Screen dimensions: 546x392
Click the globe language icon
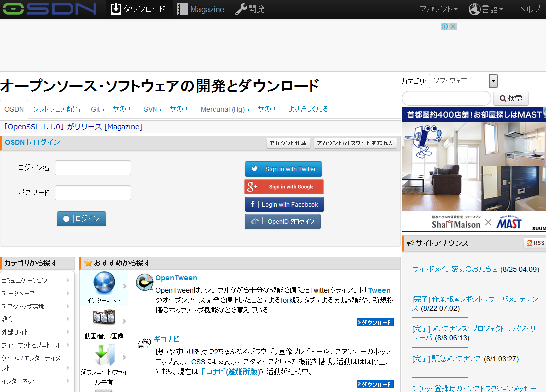(x=475, y=9)
